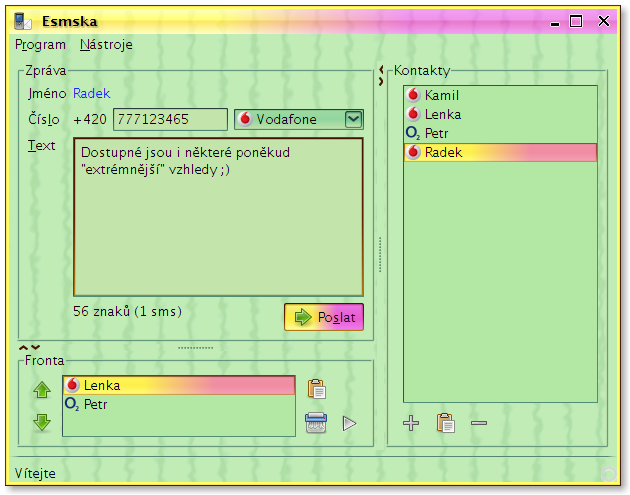Select Kamil in the contacts list
630x495 pixels.
pyautogui.click(x=500, y=95)
